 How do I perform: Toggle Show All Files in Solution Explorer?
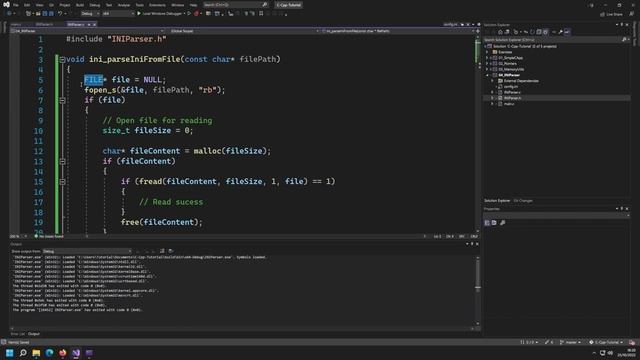pyautogui.click(x=546, y=32)
